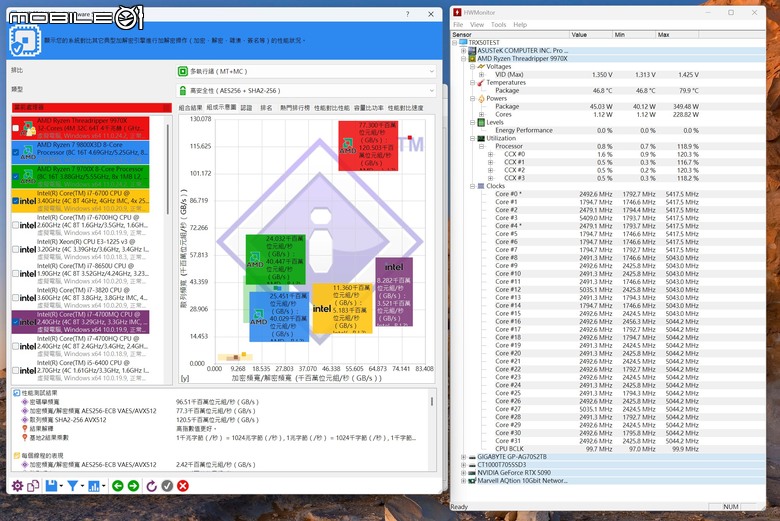Click the Min column header
The width and height of the screenshot is (780, 521).
tap(634, 35)
